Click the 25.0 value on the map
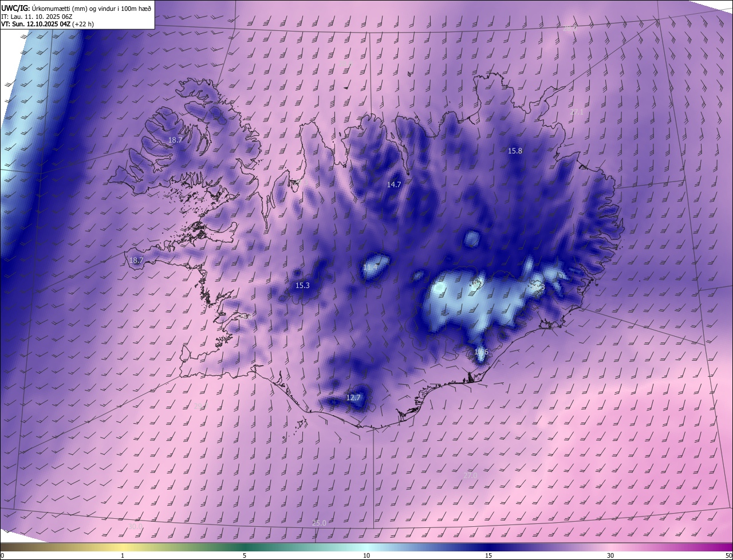This screenshot has width=733, height=560. pos(319,523)
